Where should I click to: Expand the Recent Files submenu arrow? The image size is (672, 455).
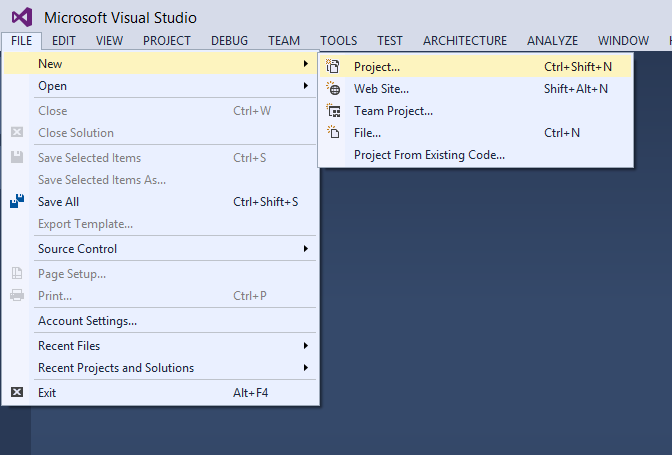point(306,345)
